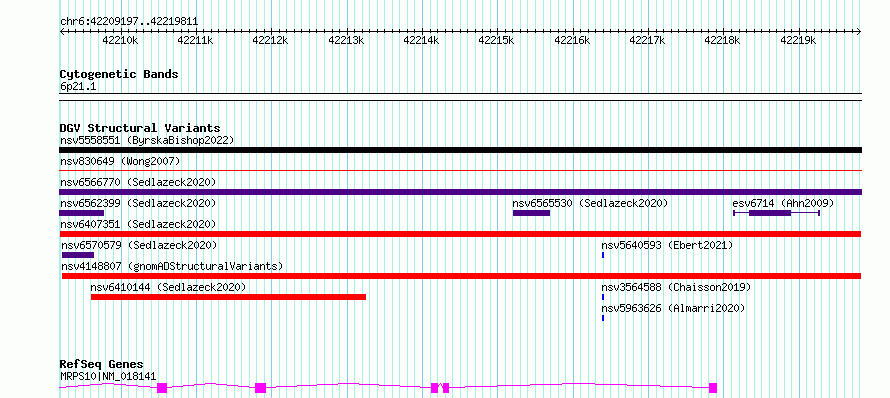The width and height of the screenshot is (890, 398).
Task: Open the nsv6410144 (Sedlazeck2020) label
Action: tap(168, 287)
